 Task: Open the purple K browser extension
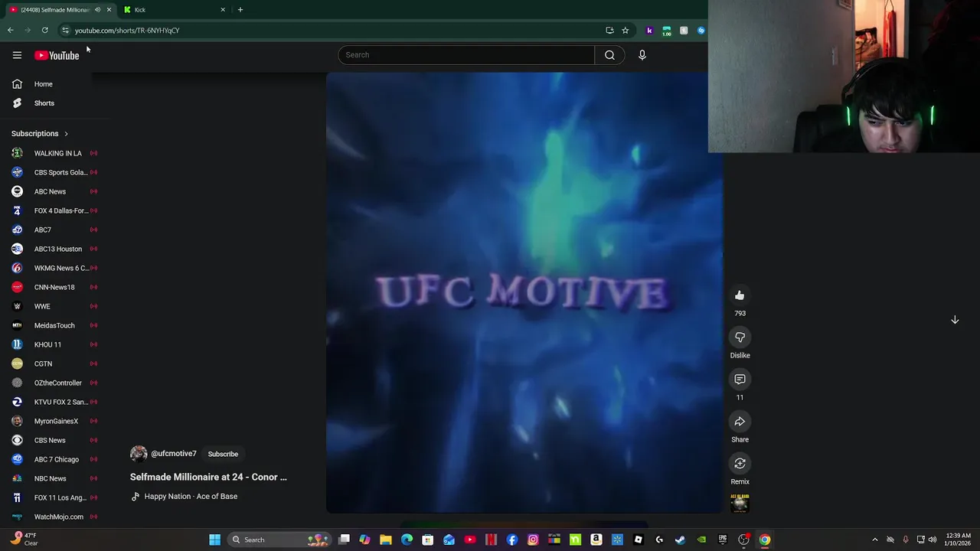pos(649,31)
